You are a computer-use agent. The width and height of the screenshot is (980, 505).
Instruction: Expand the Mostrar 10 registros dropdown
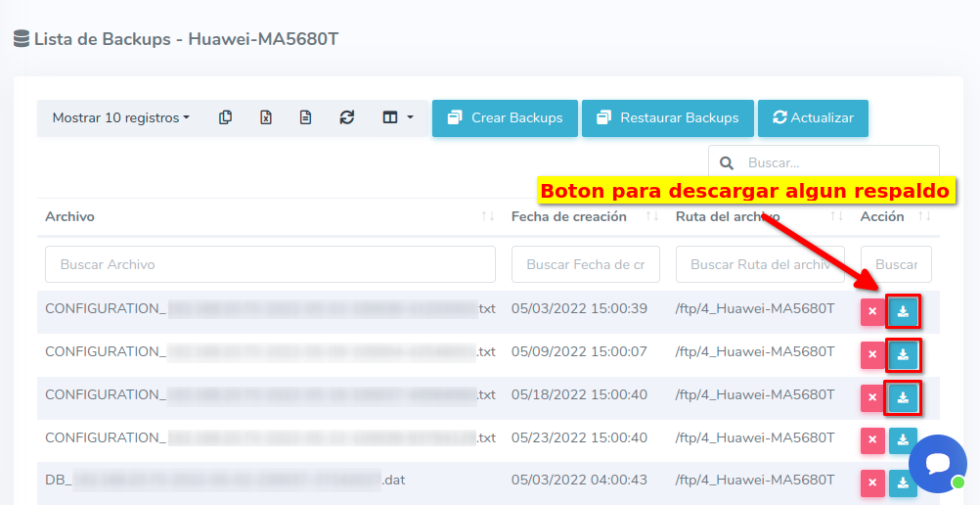click(120, 117)
